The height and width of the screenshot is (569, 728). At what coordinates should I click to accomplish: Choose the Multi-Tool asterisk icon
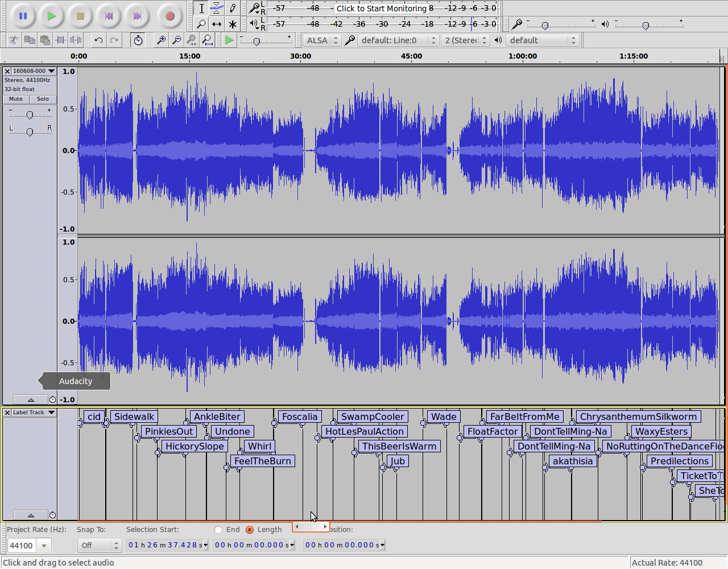point(233,24)
